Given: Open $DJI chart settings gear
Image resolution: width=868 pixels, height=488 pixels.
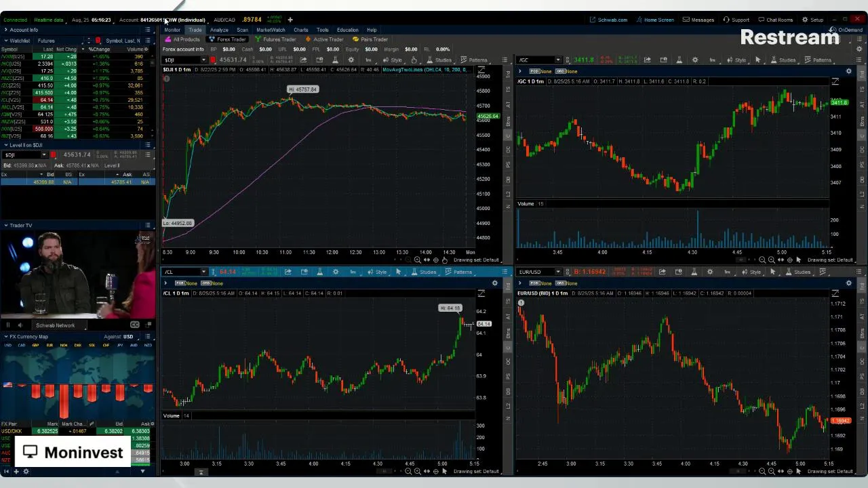Looking at the screenshot, I should [x=351, y=60].
